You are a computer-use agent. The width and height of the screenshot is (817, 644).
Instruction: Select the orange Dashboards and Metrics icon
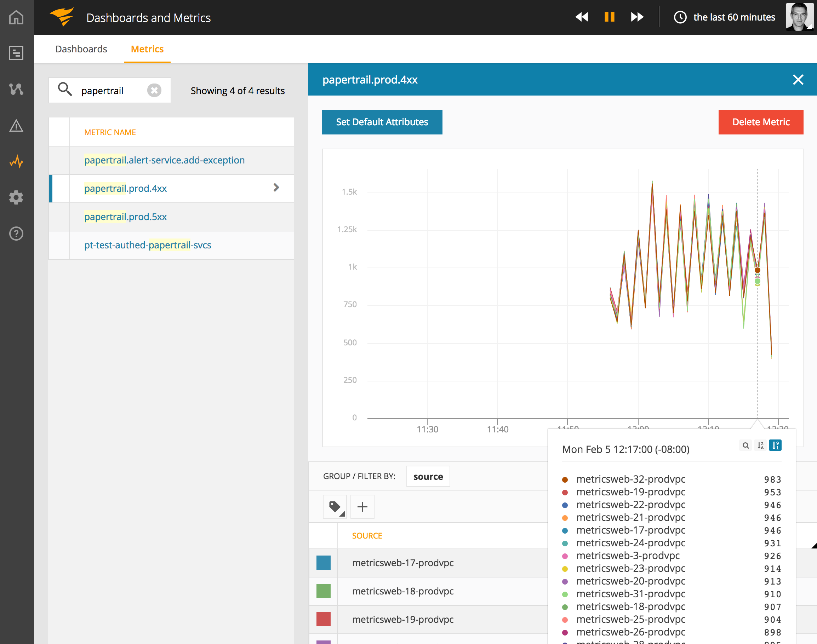coord(16,161)
